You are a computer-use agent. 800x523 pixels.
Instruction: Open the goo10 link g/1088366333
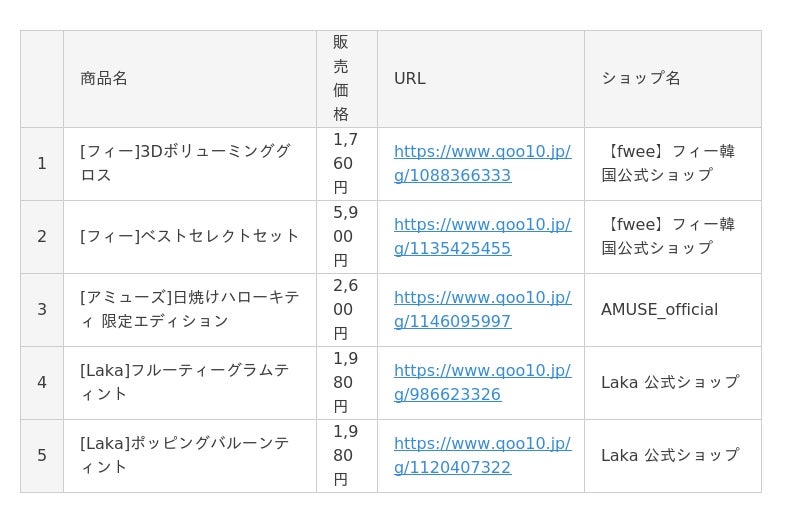[x=481, y=163]
